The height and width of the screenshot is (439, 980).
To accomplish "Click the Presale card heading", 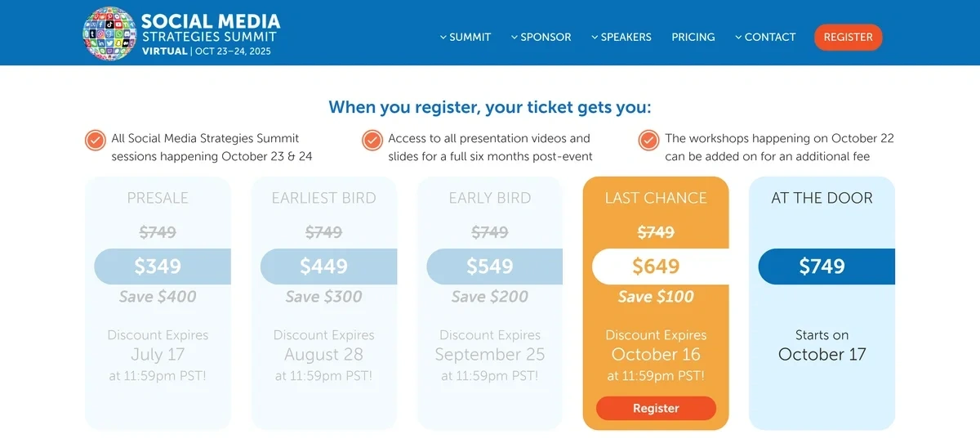I will tap(158, 198).
